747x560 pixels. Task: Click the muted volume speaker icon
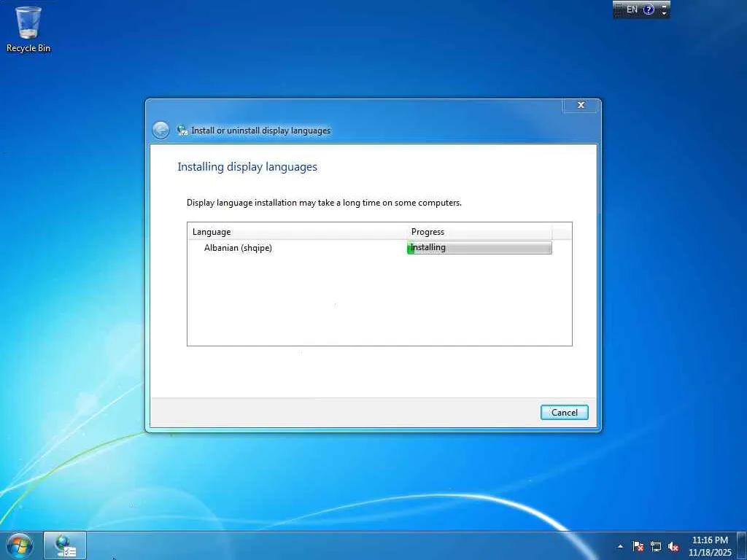pyautogui.click(x=673, y=547)
